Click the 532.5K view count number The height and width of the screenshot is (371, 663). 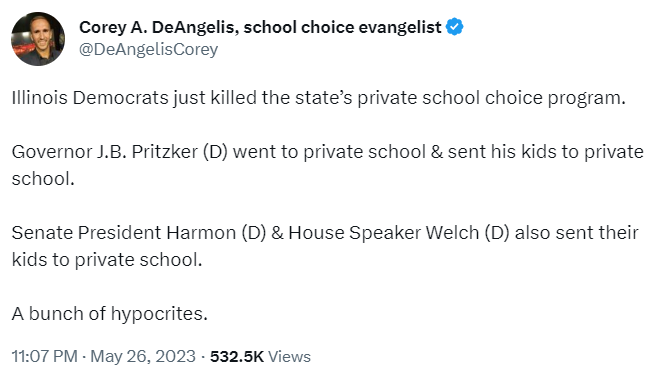tap(237, 356)
